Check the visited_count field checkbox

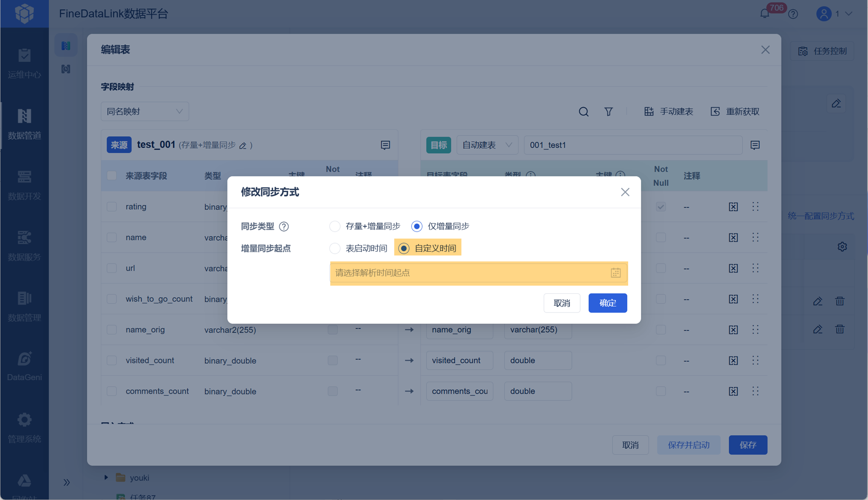point(111,360)
